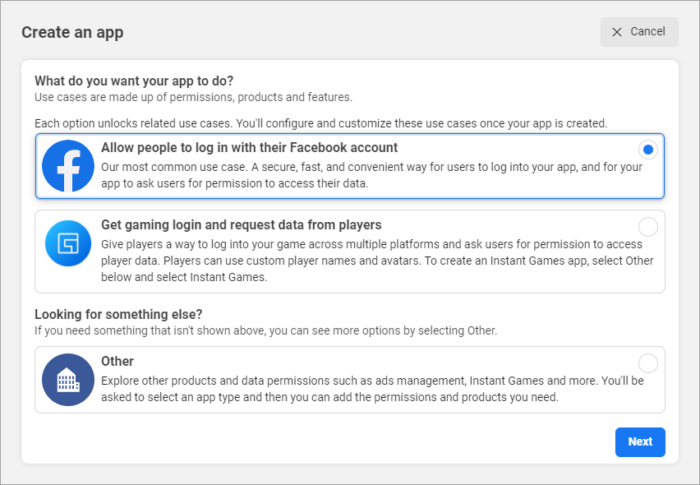
Task: Click 'Each option unlocks related use cases' text
Action: tap(321, 124)
